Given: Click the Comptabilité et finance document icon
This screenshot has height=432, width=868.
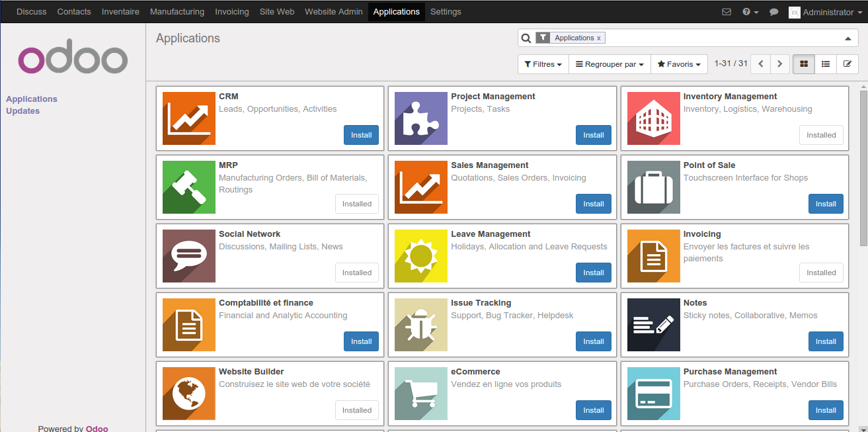Looking at the screenshot, I should [x=189, y=325].
